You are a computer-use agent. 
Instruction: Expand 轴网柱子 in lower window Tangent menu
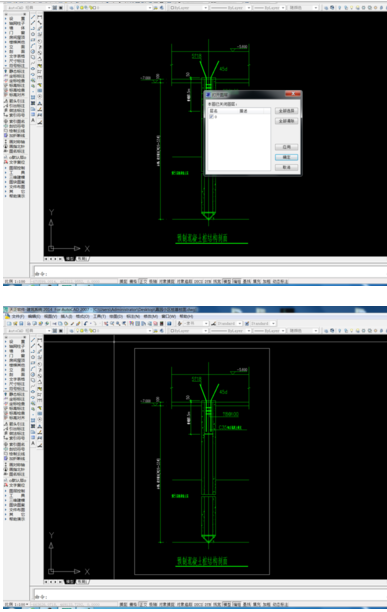17,346
